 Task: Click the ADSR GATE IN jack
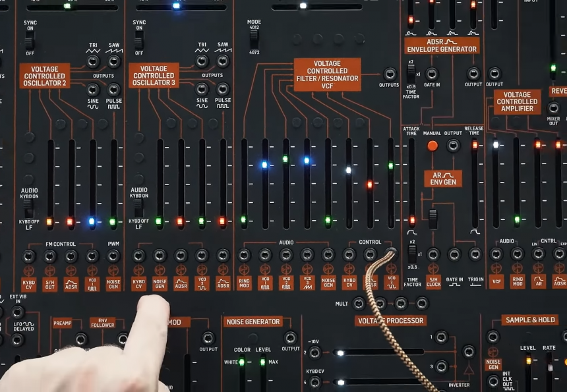pyautogui.click(x=432, y=74)
